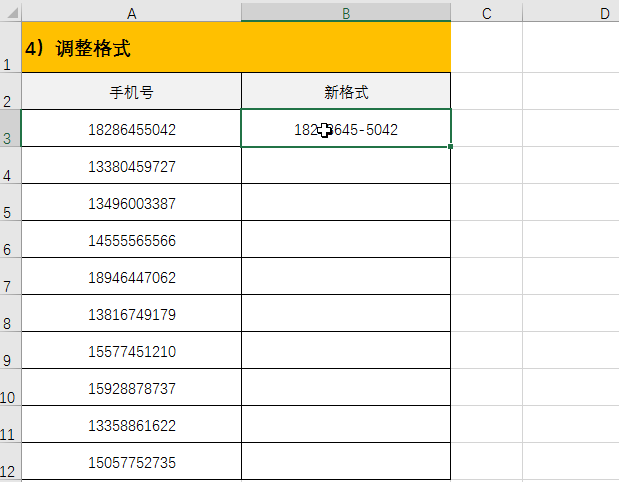
Task: Select row 4 header
Action: click(10, 165)
